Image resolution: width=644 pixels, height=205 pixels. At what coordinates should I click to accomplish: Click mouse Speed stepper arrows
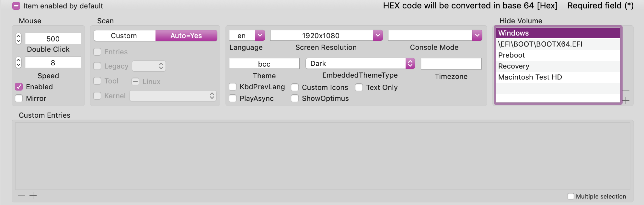coord(18,62)
